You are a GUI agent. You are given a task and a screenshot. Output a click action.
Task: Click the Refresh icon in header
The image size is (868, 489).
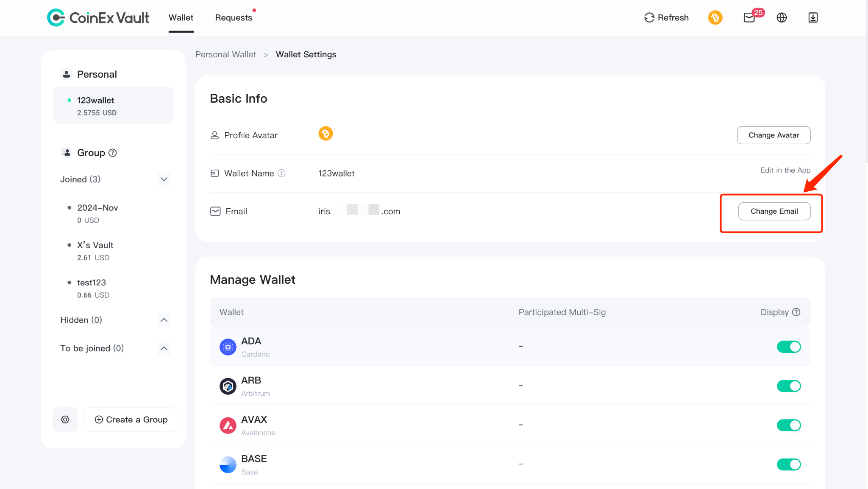pyautogui.click(x=649, y=17)
